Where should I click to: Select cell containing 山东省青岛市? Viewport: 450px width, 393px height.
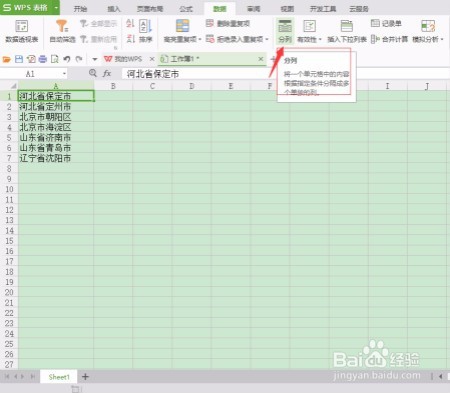(56, 148)
